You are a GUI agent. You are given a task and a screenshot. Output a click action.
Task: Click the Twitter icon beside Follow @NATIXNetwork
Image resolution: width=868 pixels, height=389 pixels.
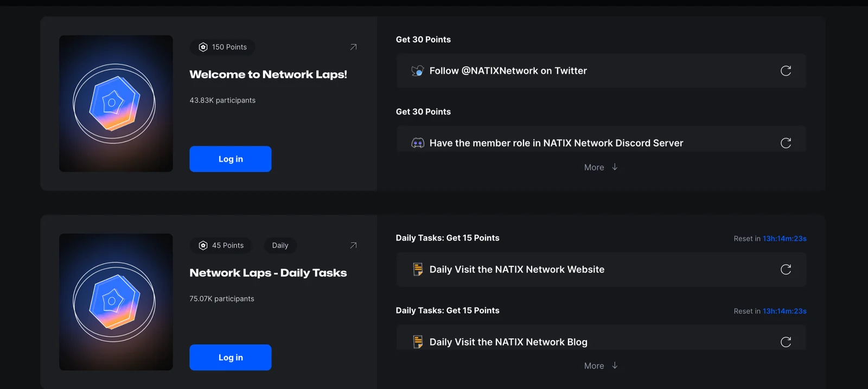(x=418, y=71)
